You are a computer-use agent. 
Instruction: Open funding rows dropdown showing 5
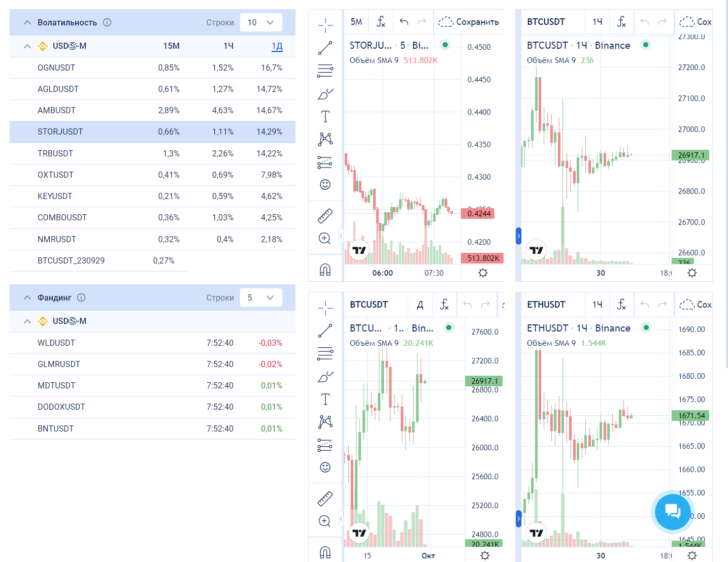(x=261, y=297)
